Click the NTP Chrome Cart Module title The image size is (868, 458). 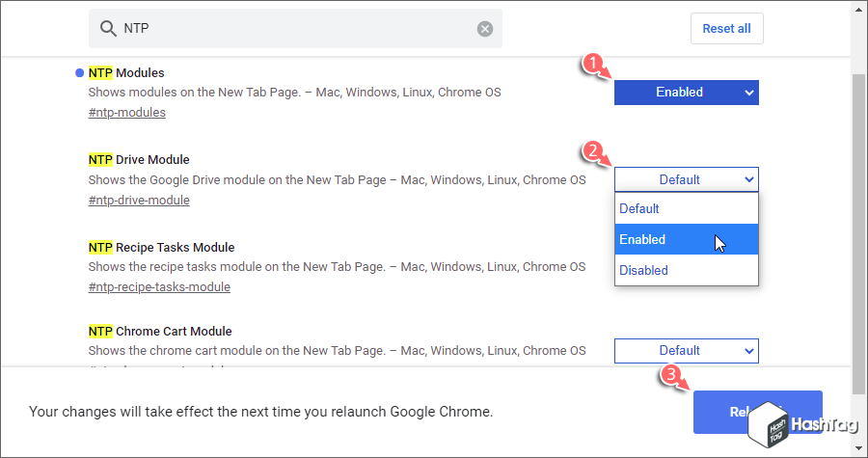pos(160,332)
